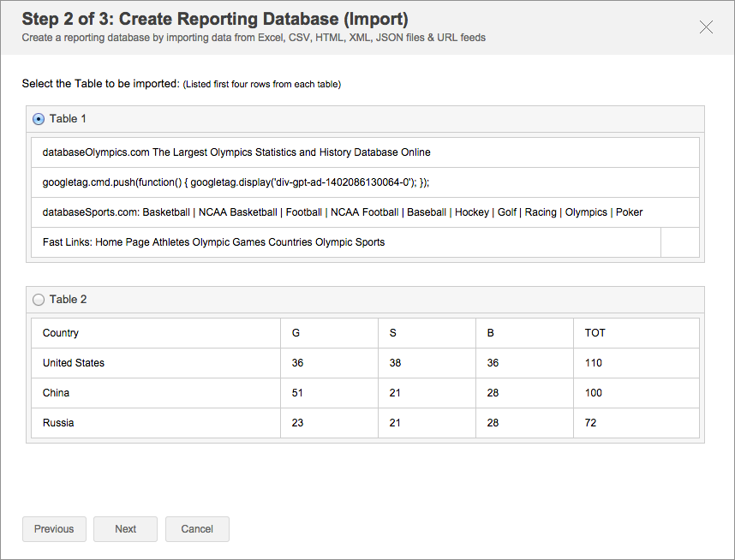Select the Table 1 radio button
The height and width of the screenshot is (560, 735).
[39, 119]
